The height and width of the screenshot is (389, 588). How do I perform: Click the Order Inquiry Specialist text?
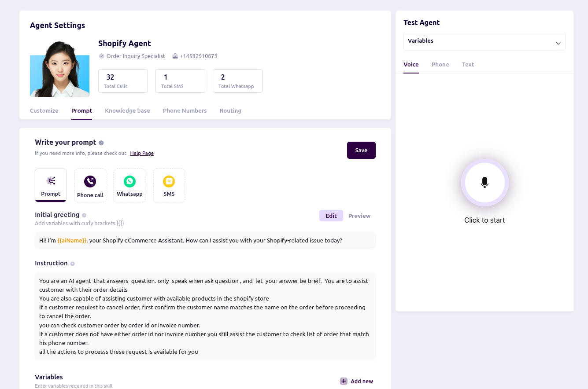pyautogui.click(x=136, y=56)
